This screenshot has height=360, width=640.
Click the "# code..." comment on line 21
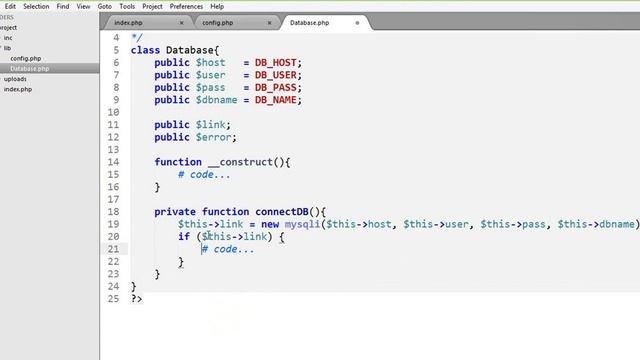click(228, 249)
